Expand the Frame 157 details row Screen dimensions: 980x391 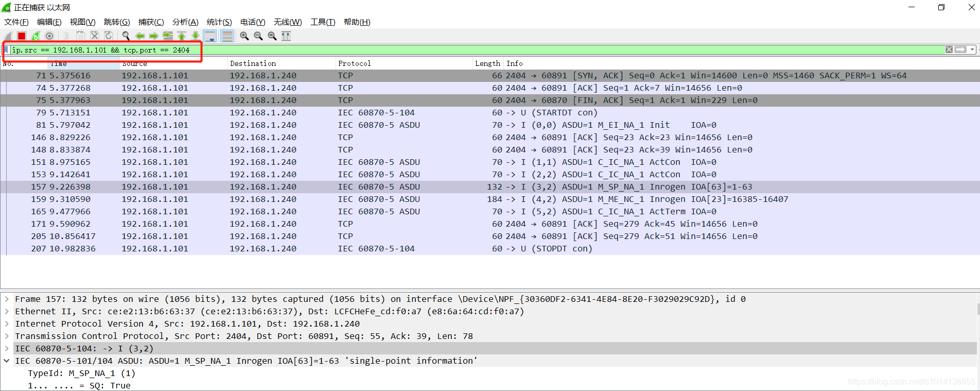tap(7, 299)
